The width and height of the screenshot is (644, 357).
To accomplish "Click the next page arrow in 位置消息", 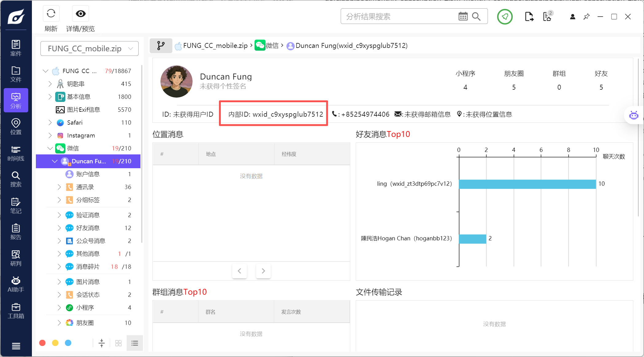I will [263, 271].
